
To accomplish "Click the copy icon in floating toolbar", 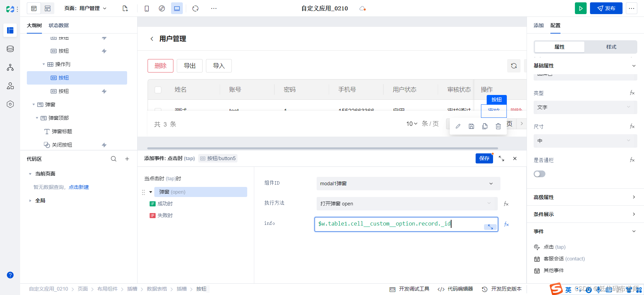I will click(485, 126).
